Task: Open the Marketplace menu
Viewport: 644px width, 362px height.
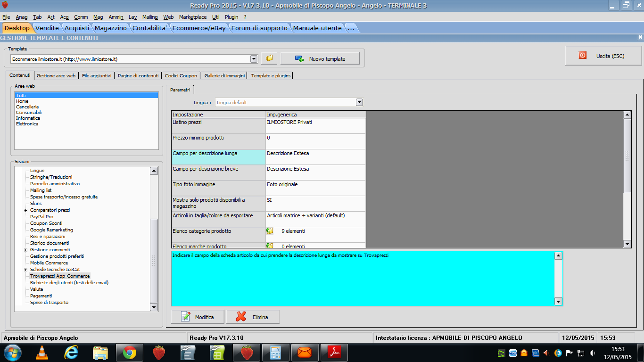Action: pos(193,17)
